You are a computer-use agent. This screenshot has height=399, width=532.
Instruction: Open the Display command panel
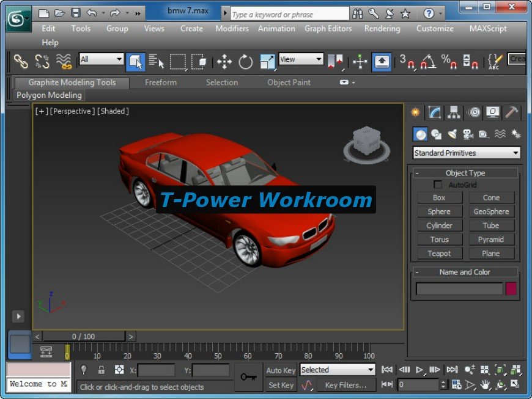tap(493, 112)
